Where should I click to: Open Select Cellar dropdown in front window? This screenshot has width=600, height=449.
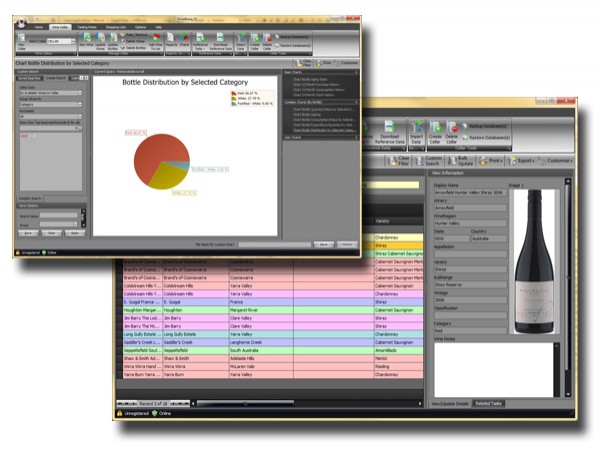pyautogui.click(x=73, y=41)
